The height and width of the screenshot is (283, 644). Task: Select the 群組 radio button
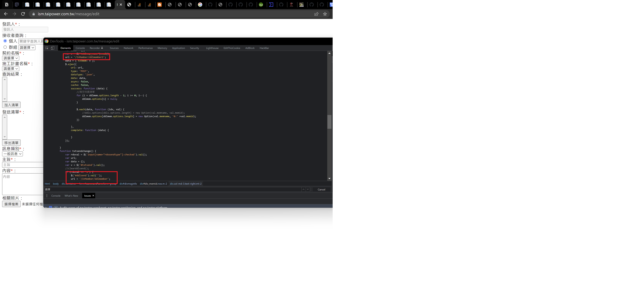pyautogui.click(x=5, y=47)
